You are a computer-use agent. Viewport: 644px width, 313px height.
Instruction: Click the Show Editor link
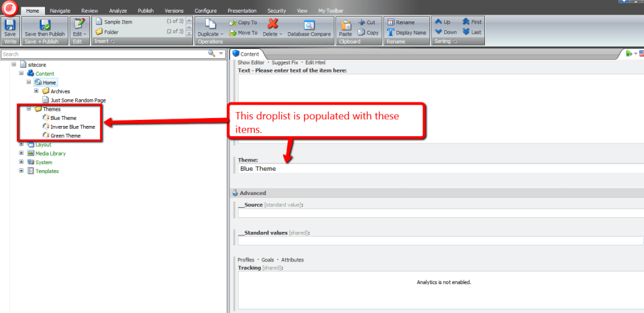[250, 62]
